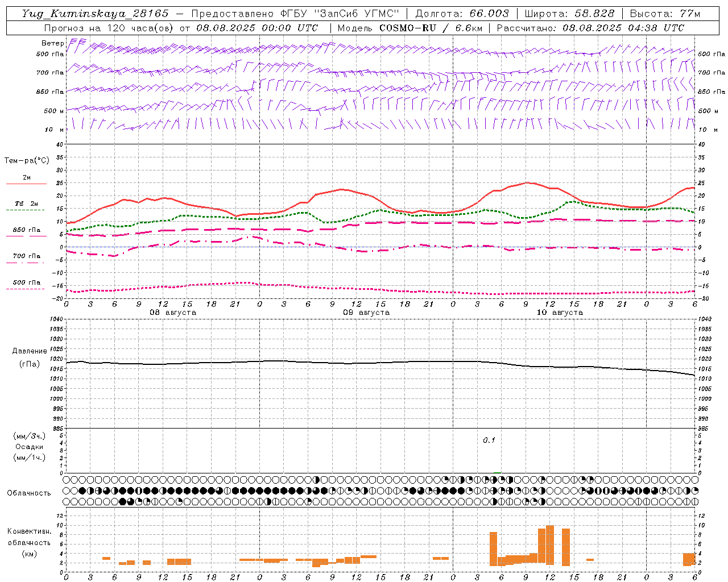The width and height of the screenshot is (728, 582).
Task: Click the Ветер panel label
Action: 52,43
